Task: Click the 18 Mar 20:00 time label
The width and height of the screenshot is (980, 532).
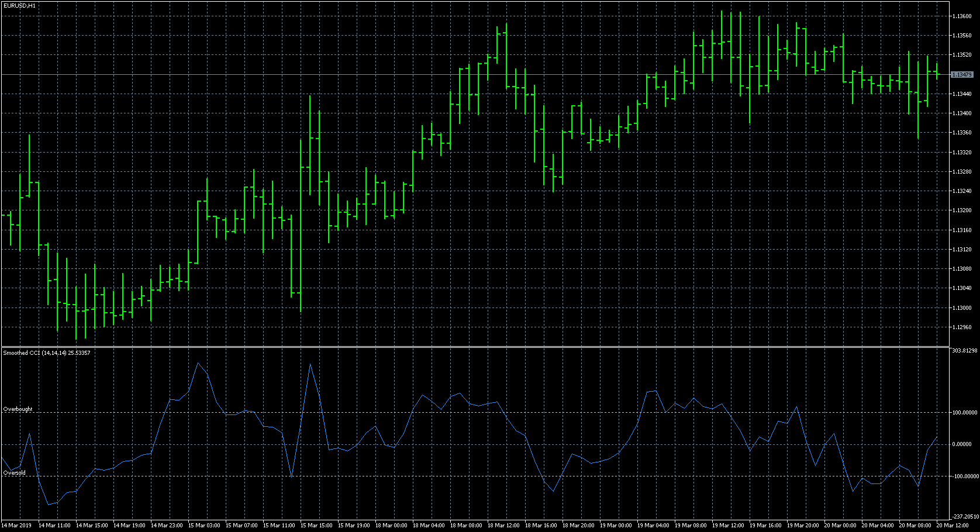Action: [578, 526]
